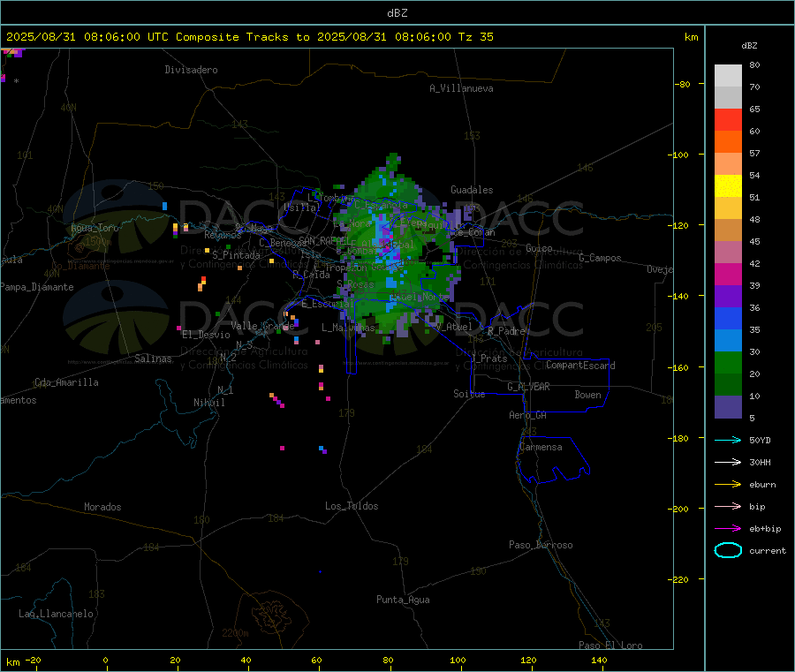Click the 'Morados' place label
This screenshot has height=672, width=795.
click(103, 507)
